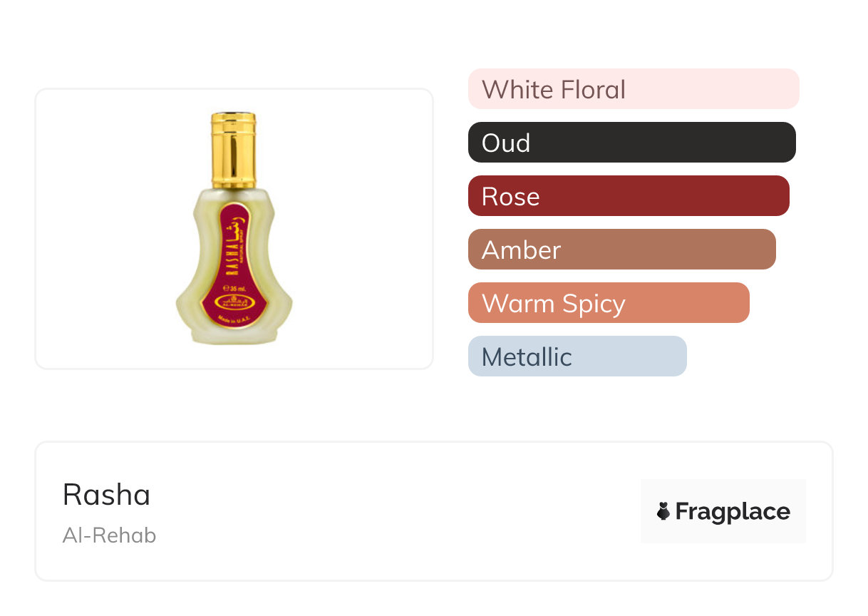
Task: Click the gold cap of the bottle
Action: tap(233, 149)
